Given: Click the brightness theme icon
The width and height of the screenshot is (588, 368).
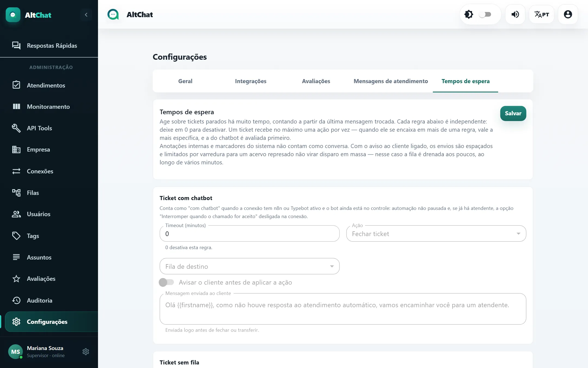Looking at the screenshot, I should coord(469,14).
